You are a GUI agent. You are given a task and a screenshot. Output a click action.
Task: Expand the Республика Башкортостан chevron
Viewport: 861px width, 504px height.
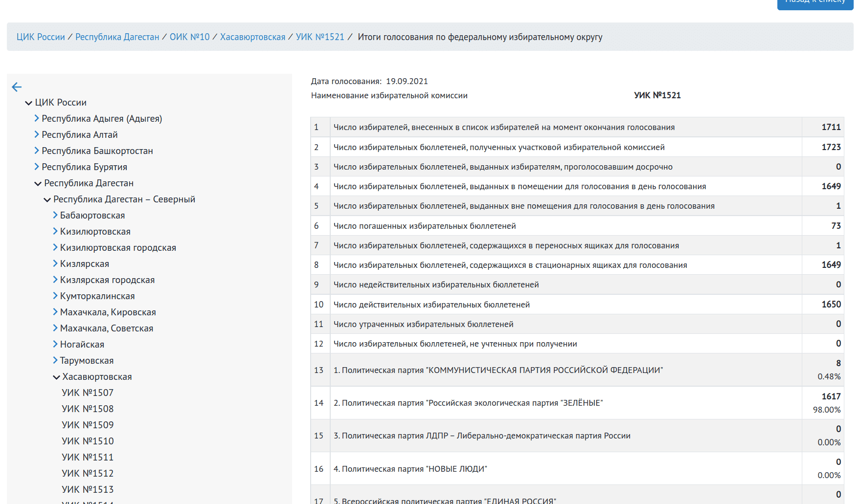37,151
